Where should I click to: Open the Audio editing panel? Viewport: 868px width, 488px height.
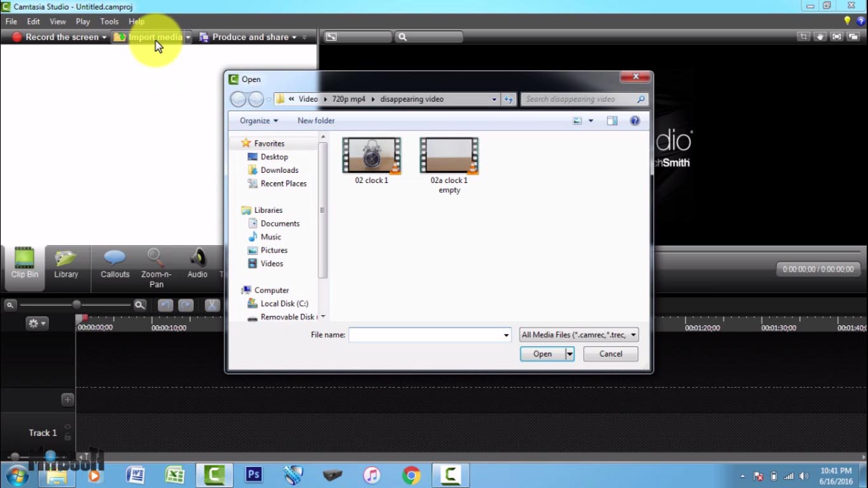(x=197, y=266)
